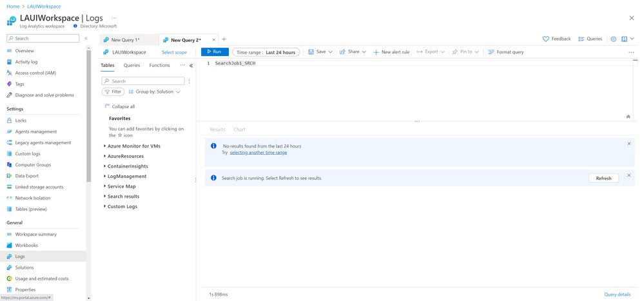Switch to the Queries pane tab
644x301 pixels.
(132, 66)
